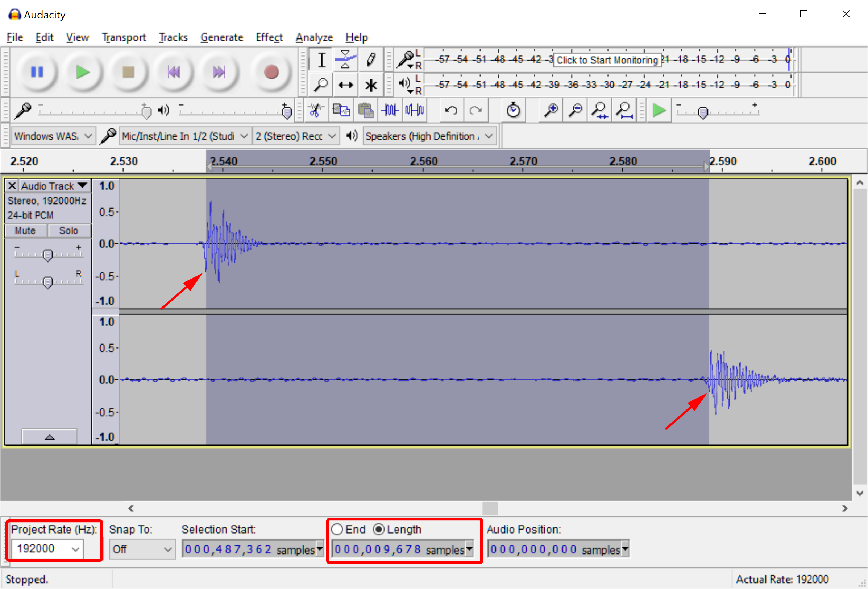This screenshot has width=868, height=589.
Task: Start playback with the Play button
Action: coord(83,72)
